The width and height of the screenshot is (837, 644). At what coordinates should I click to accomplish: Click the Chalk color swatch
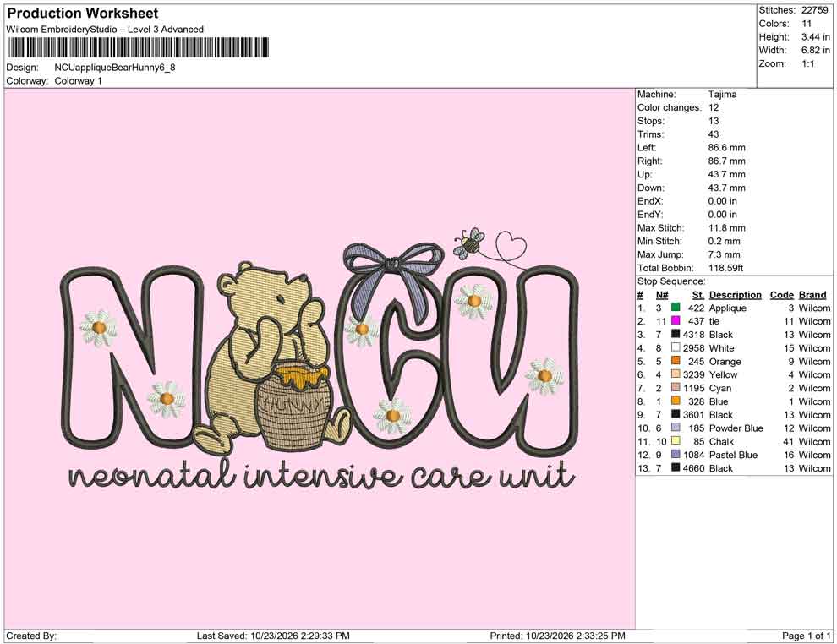point(676,440)
